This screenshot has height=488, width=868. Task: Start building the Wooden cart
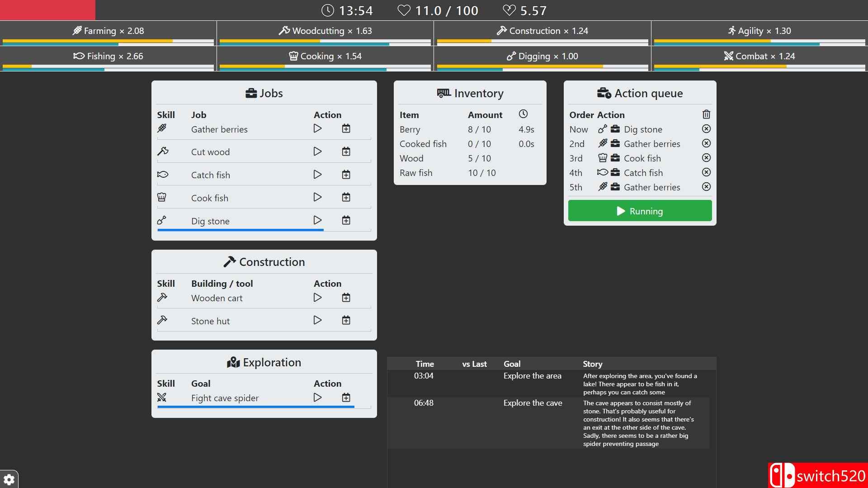(x=317, y=298)
